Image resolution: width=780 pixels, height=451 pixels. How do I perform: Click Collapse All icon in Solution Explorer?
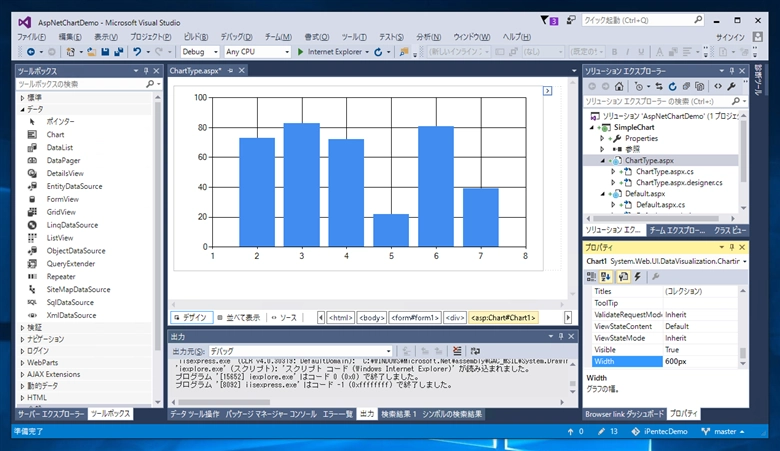coord(686,87)
